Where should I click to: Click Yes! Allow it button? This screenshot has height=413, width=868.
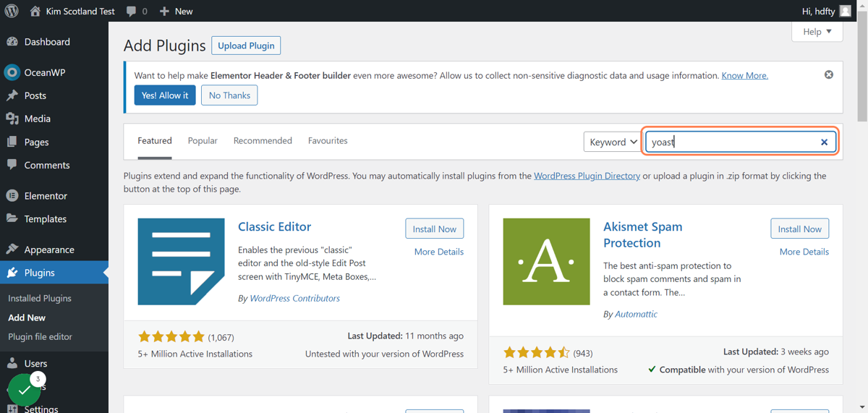click(x=165, y=95)
